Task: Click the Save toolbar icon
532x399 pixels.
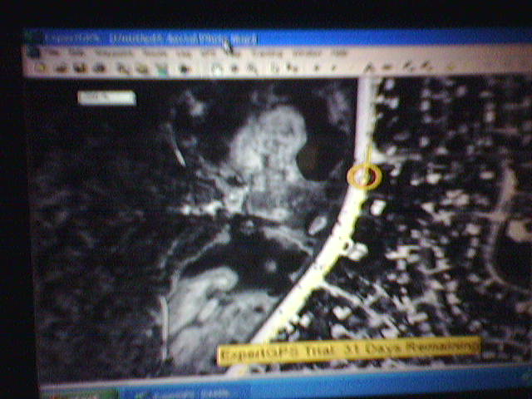Action: 81,68
